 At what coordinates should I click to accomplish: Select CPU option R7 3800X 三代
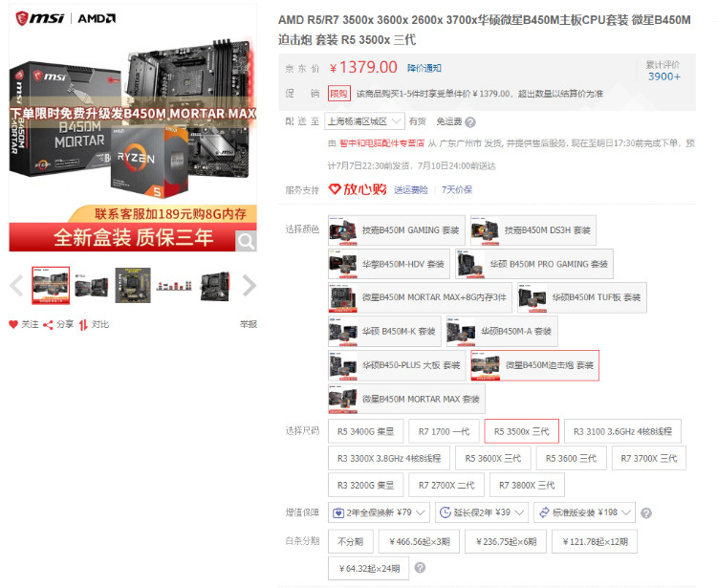(x=527, y=485)
